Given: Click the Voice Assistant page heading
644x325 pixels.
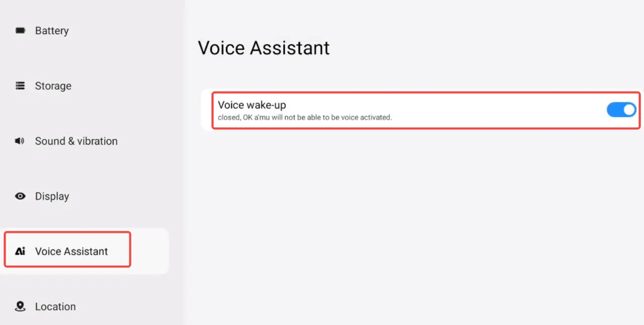Looking at the screenshot, I should [x=264, y=48].
